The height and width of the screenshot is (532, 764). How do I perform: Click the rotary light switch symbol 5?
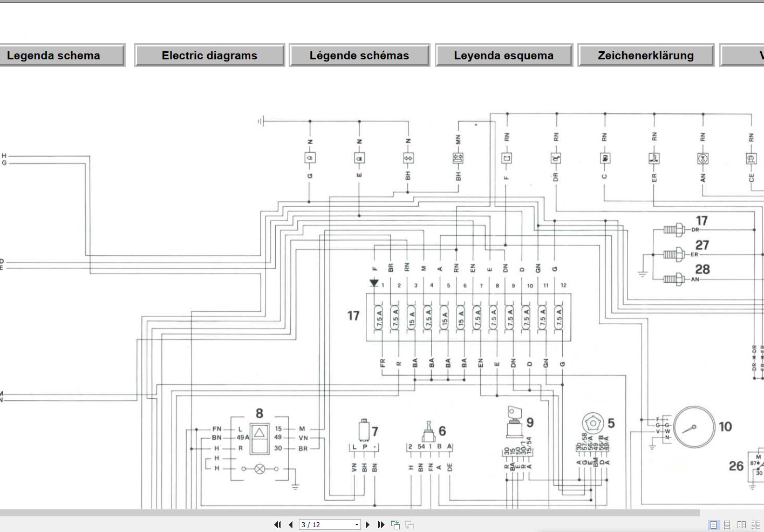tap(593, 424)
